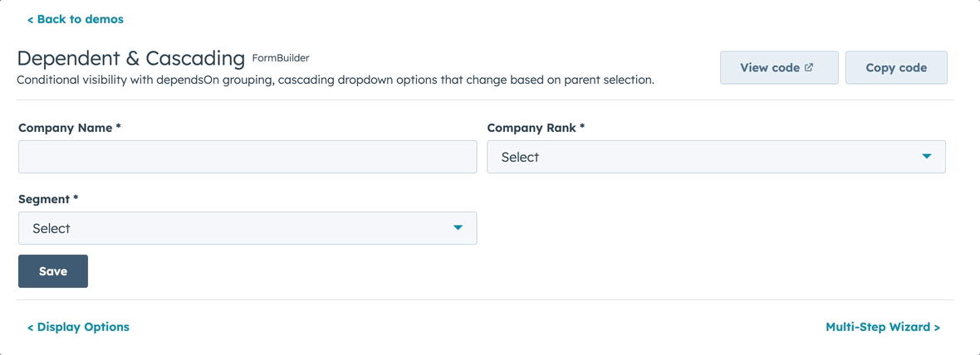Click the external-link icon on View code
This screenshot has height=355, width=980.
(809, 67)
